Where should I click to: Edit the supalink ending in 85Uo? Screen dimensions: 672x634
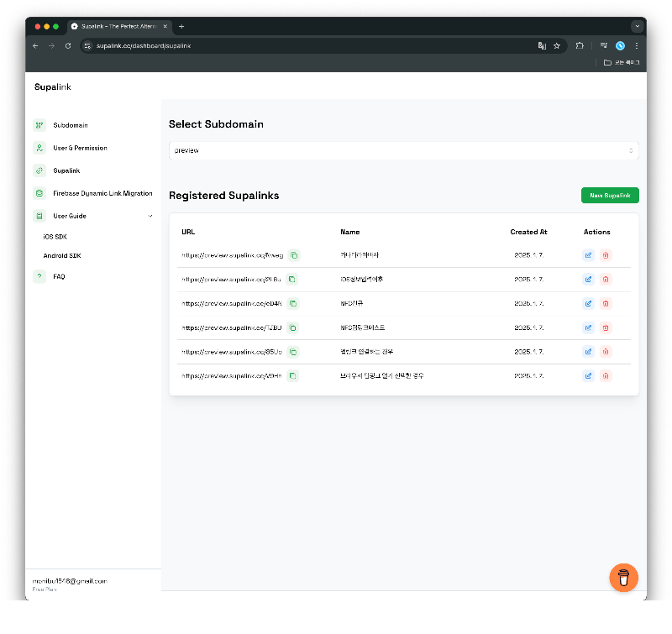[x=589, y=352]
